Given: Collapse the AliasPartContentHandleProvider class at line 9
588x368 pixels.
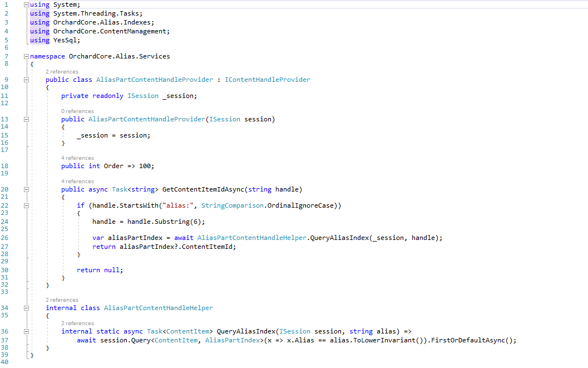Looking at the screenshot, I should point(26,80).
